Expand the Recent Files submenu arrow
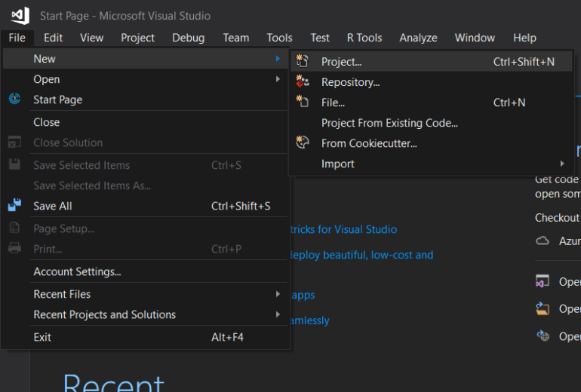 pos(278,294)
